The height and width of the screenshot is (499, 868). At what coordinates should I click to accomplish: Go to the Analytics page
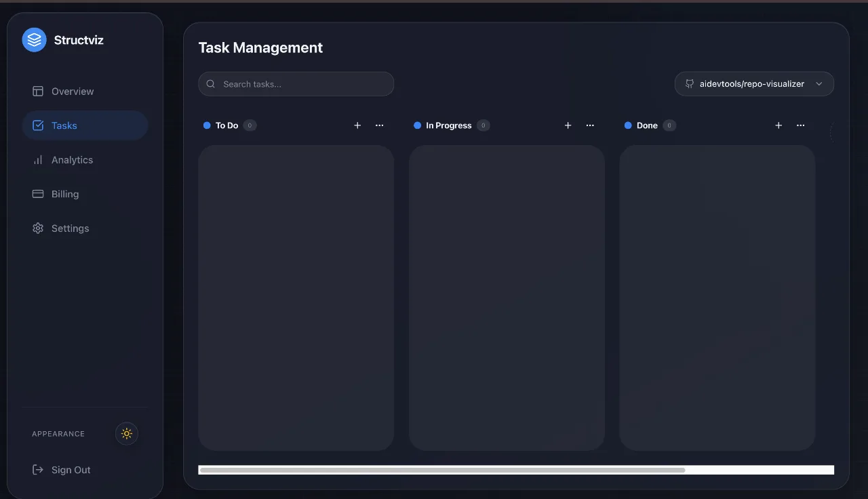[85, 160]
